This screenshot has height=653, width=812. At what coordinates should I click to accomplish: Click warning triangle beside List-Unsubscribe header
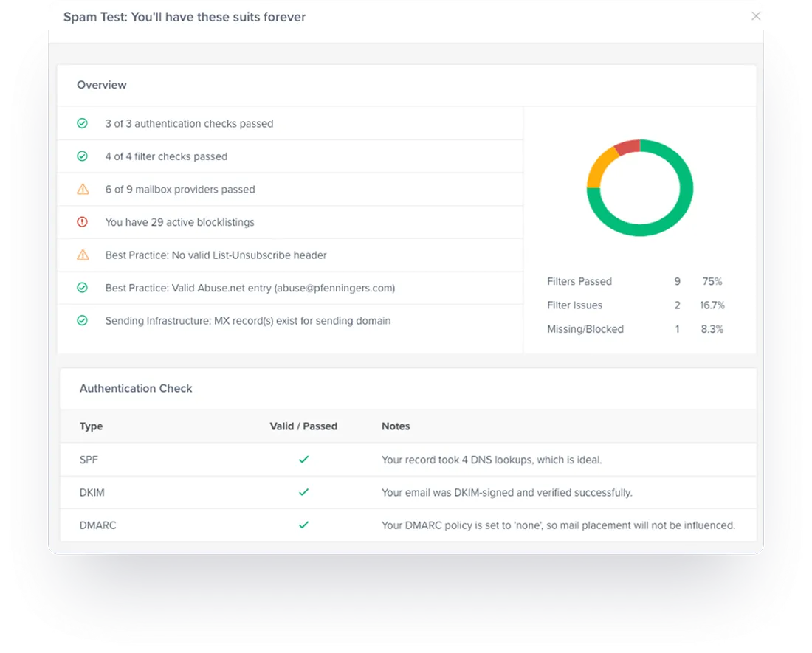point(83,255)
